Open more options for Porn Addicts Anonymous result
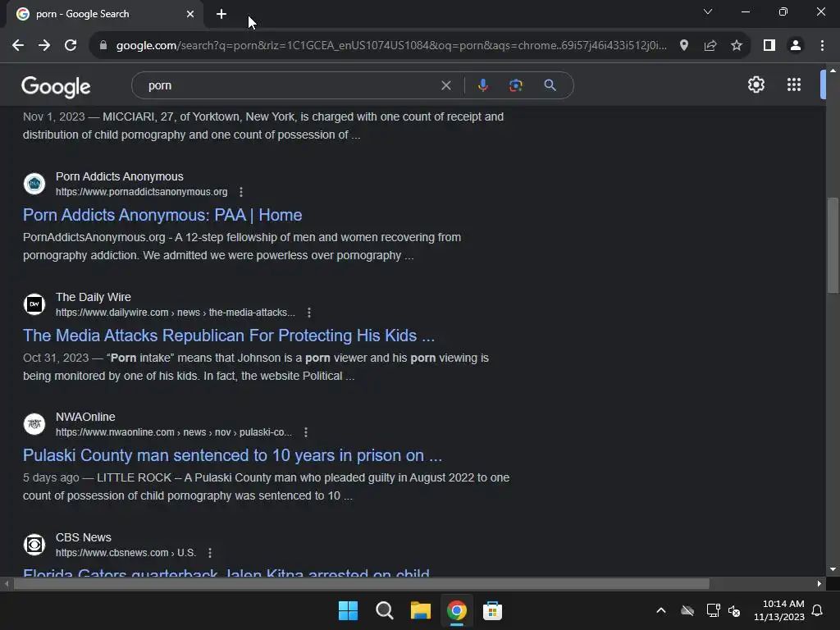The image size is (840, 630). tap(241, 192)
